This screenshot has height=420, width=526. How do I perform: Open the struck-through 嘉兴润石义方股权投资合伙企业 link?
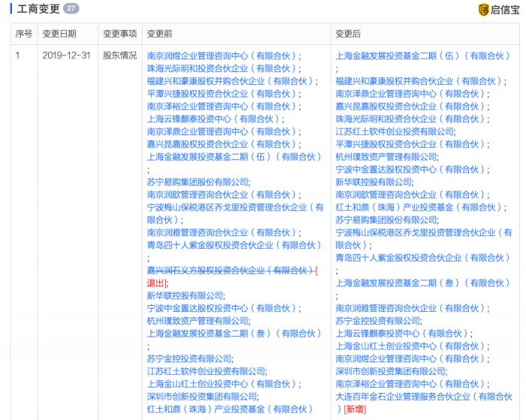pyautogui.click(x=231, y=270)
